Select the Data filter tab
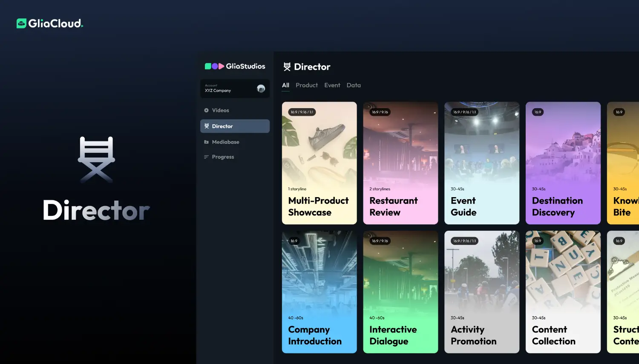 (354, 85)
